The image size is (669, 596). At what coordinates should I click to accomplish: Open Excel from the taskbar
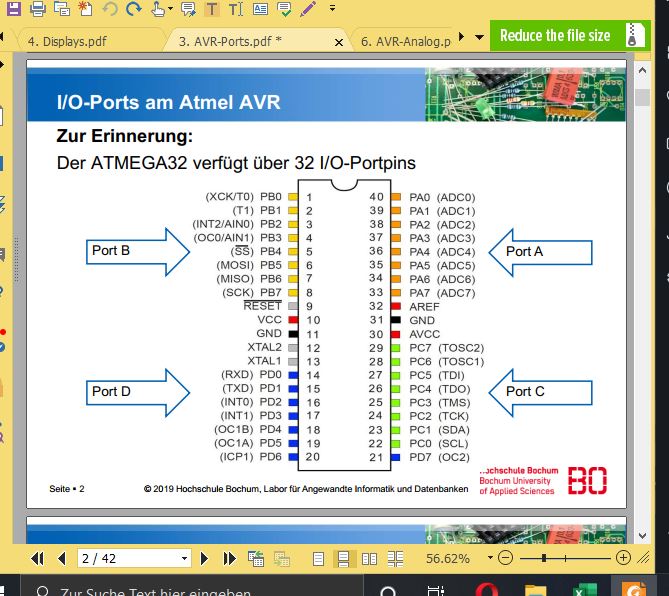click(585, 590)
